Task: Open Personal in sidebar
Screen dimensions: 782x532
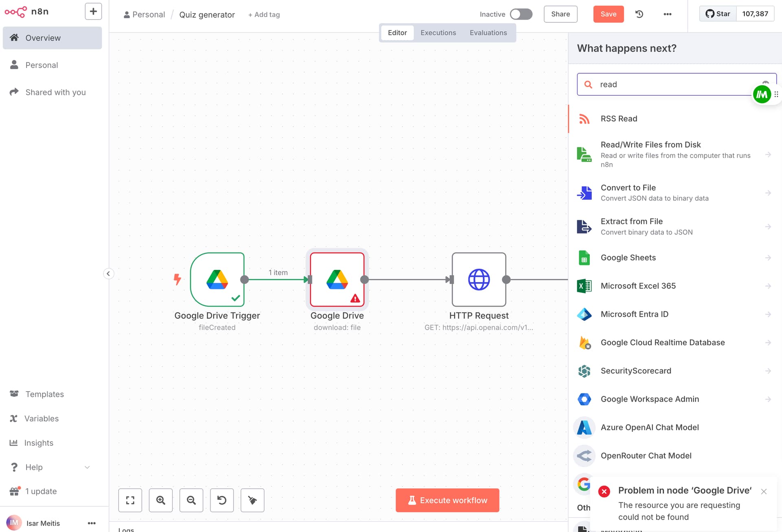Action: (52, 65)
